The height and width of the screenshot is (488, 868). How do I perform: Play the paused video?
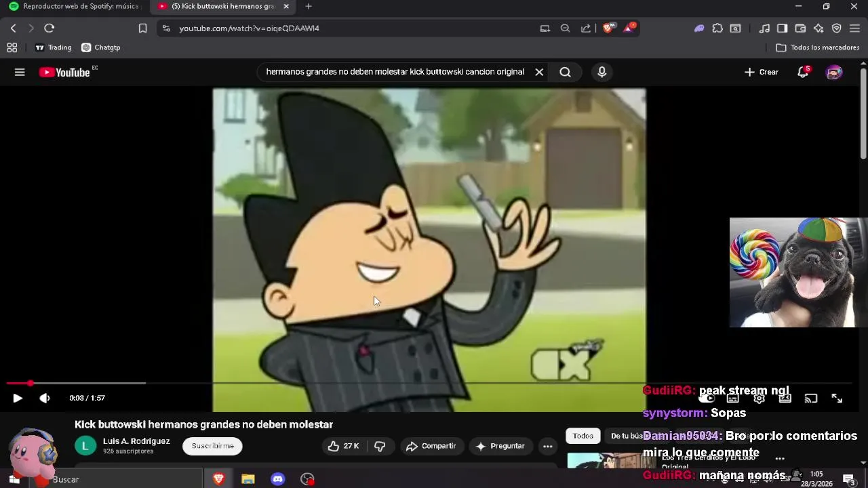coord(18,398)
